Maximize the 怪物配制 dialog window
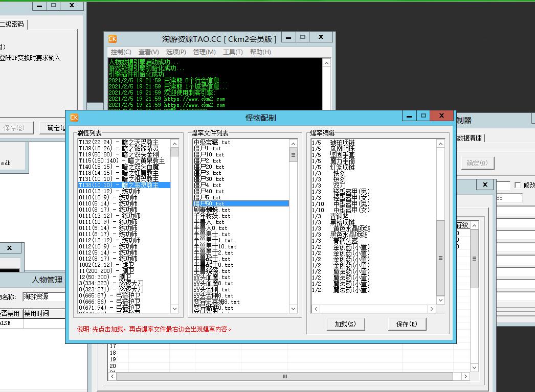The image size is (535, 392). [423, 116]
